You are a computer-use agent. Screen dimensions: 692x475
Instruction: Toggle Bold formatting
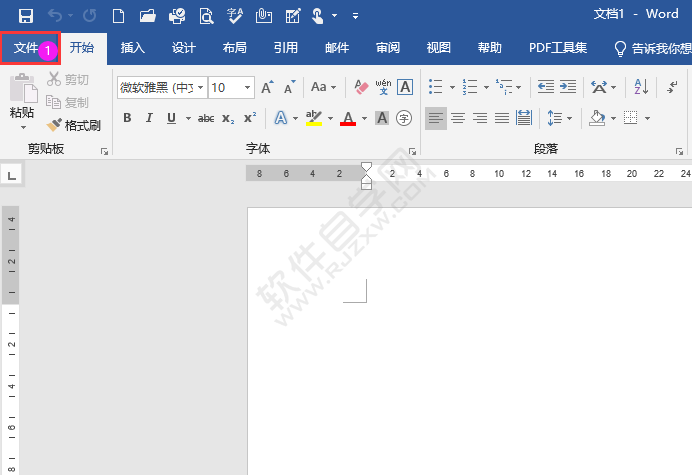coord(127,118)
